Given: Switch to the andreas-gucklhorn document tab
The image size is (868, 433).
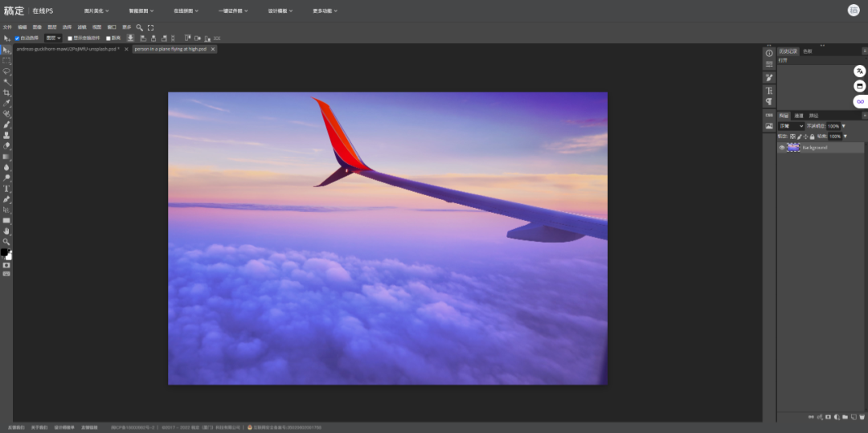Looking at the screenshot, I should click(x=67, y=49).
